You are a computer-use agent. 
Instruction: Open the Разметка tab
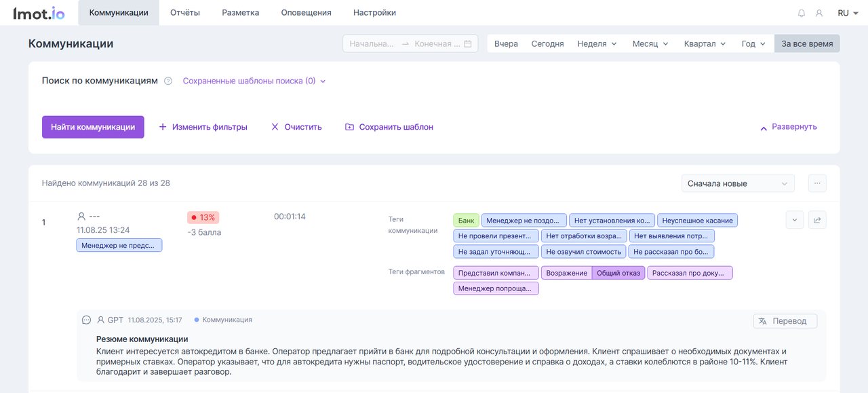[x=241, y=13]
